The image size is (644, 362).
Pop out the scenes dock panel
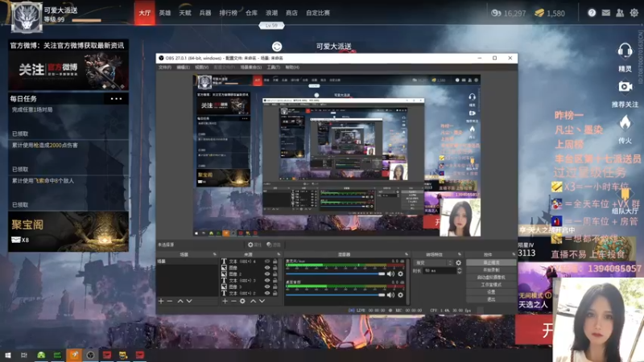point(214,254)
